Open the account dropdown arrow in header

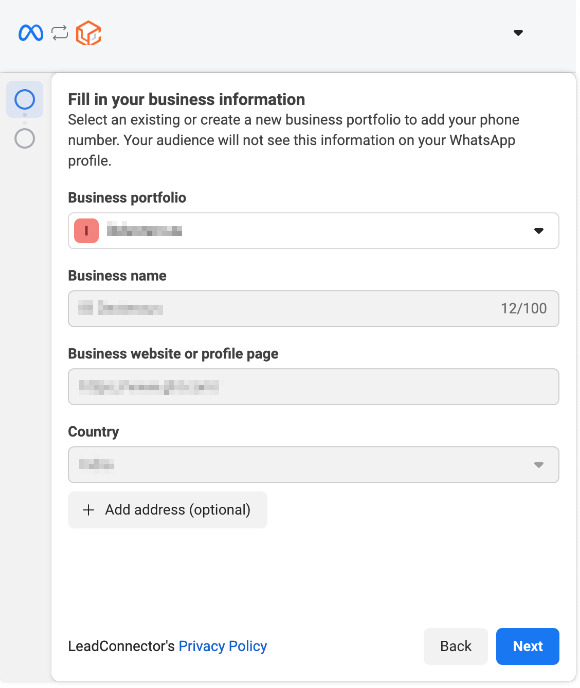[518, 33]
